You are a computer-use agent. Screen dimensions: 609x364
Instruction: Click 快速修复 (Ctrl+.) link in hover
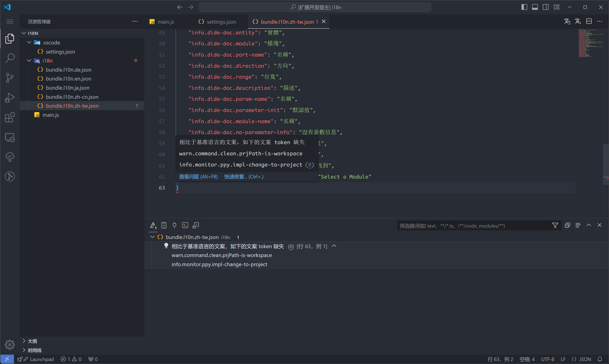click(x=244, y=177)
